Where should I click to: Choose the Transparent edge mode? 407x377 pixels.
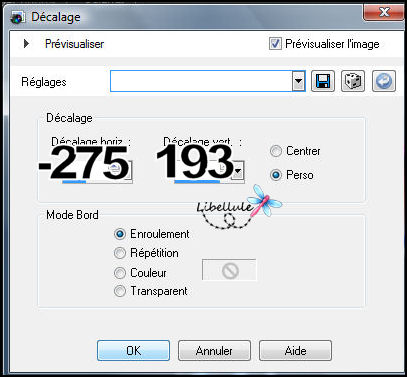coord(120,291)
